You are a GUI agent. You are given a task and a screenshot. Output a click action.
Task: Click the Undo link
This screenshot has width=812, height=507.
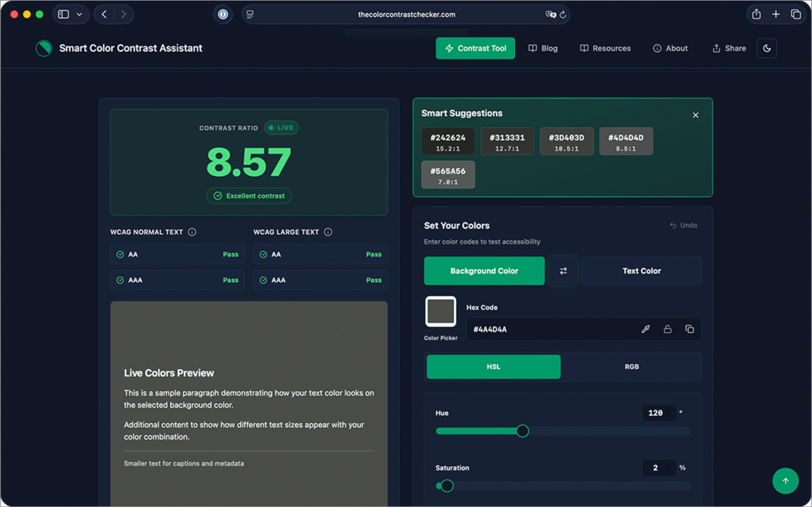click(684, 225)
